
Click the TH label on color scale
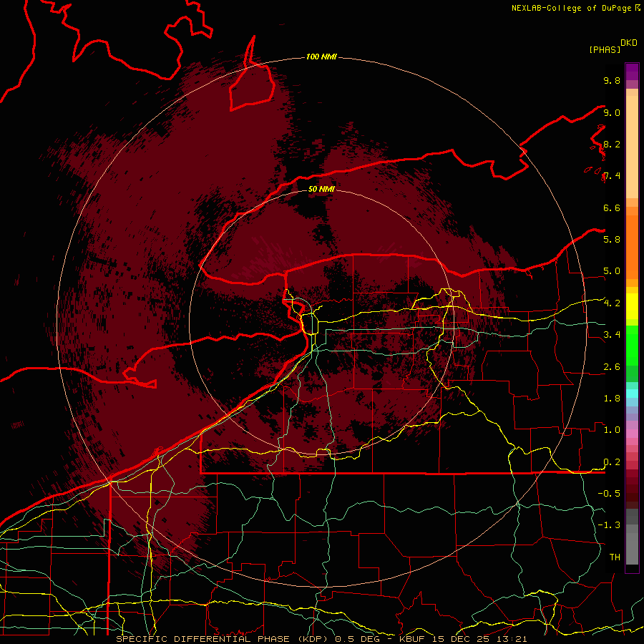point(615,557)
